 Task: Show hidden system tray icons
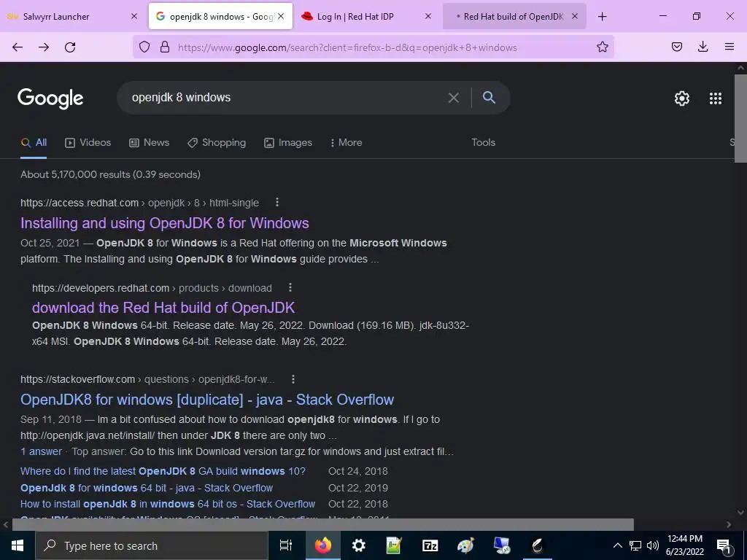point(617,545)
